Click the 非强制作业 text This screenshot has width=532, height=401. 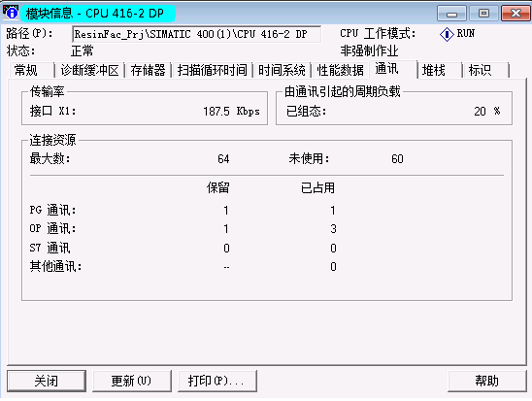369,50
